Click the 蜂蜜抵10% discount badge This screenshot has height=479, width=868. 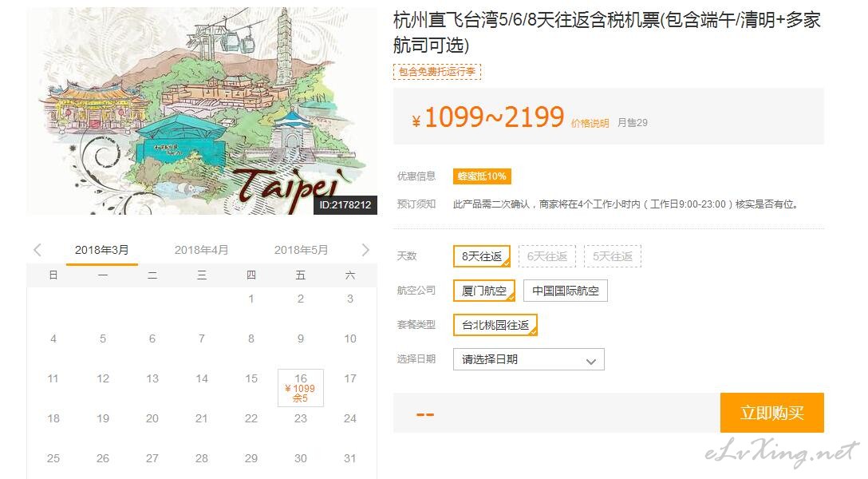(482, 176)
